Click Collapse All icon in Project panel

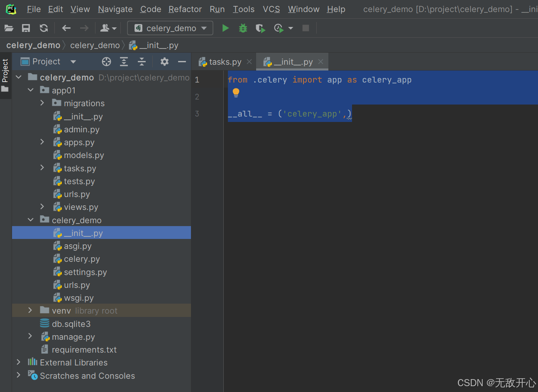click(x=142, y=62)
